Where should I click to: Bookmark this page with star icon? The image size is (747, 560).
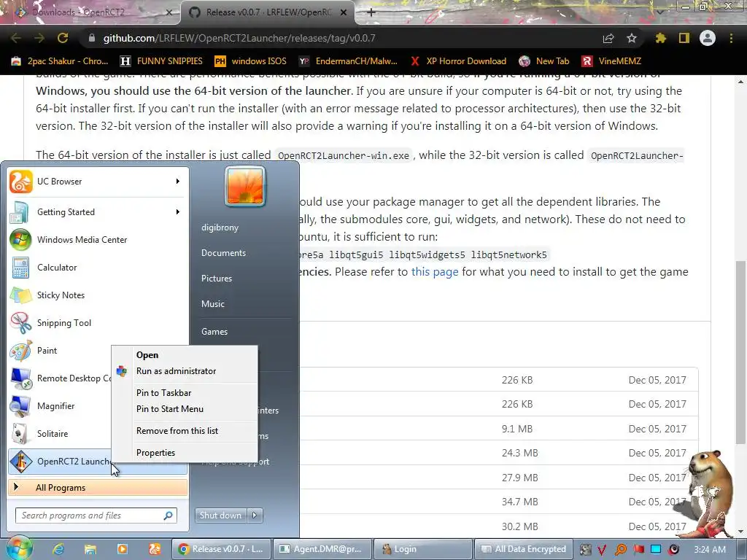tap(631, 38)
